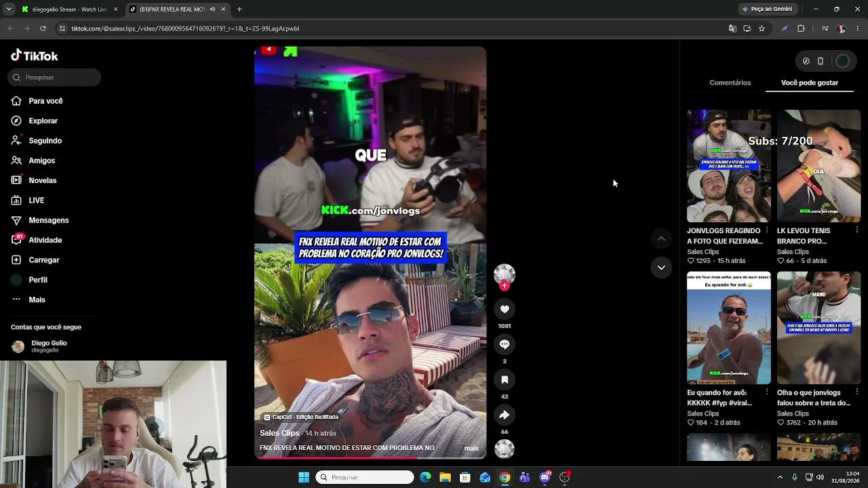This screenshot has height=488, width=868.
Task: Go to the previous video with up chevron
Action: [661, 239]
